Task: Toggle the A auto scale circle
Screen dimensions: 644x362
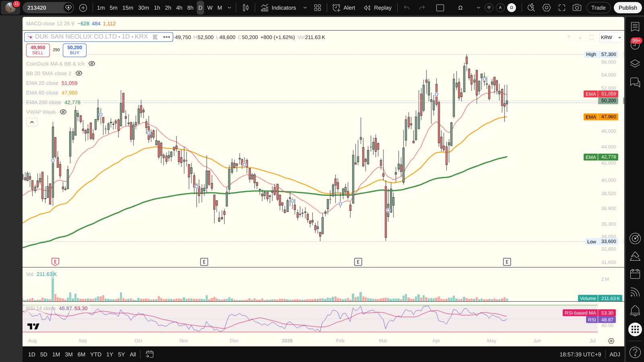Action: pos(500,8)
